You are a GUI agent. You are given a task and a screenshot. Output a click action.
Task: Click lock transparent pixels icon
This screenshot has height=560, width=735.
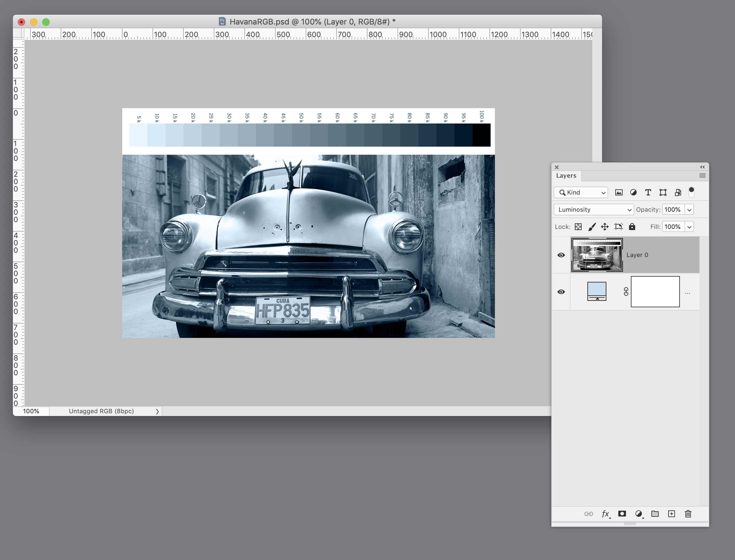[x=578, y=227]
